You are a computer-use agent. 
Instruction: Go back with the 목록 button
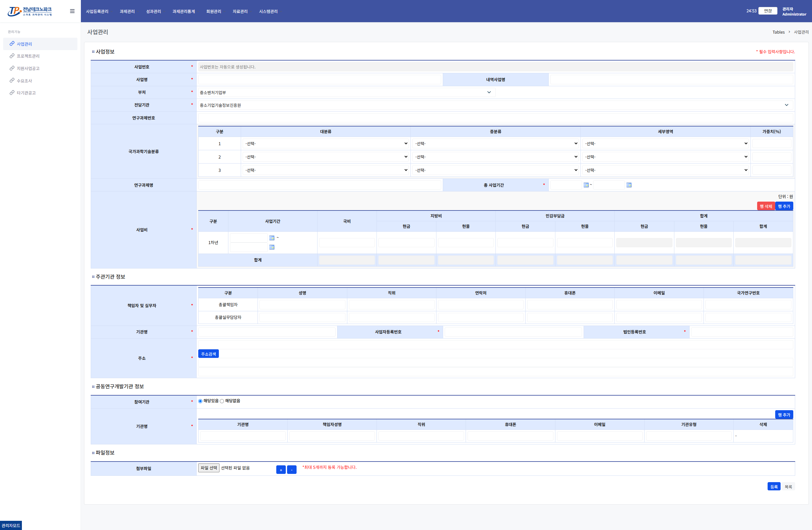pos(788,487)
